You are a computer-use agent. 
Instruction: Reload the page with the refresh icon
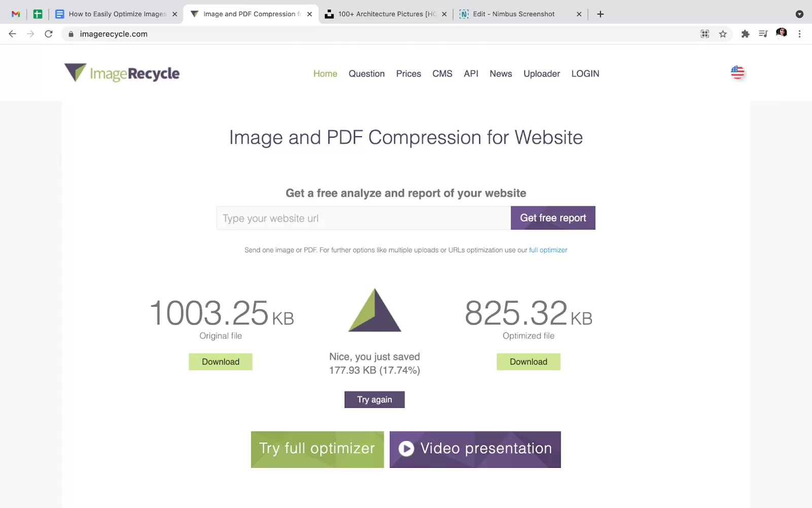[x=49, y=34]
